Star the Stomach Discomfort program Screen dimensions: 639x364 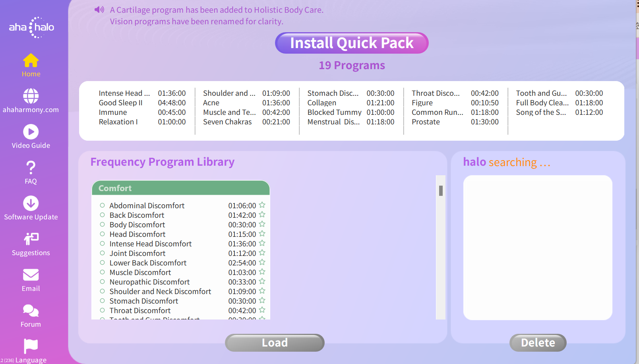tap(262, 300)
